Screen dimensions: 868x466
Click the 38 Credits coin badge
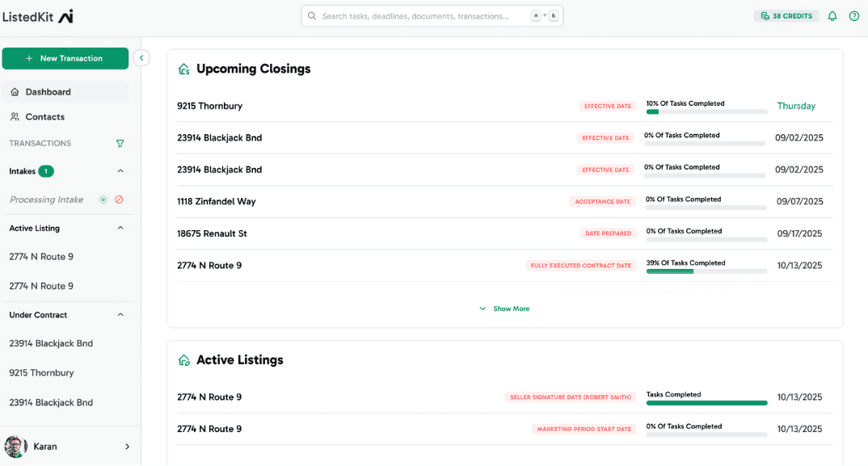click(x=786, y=15)
